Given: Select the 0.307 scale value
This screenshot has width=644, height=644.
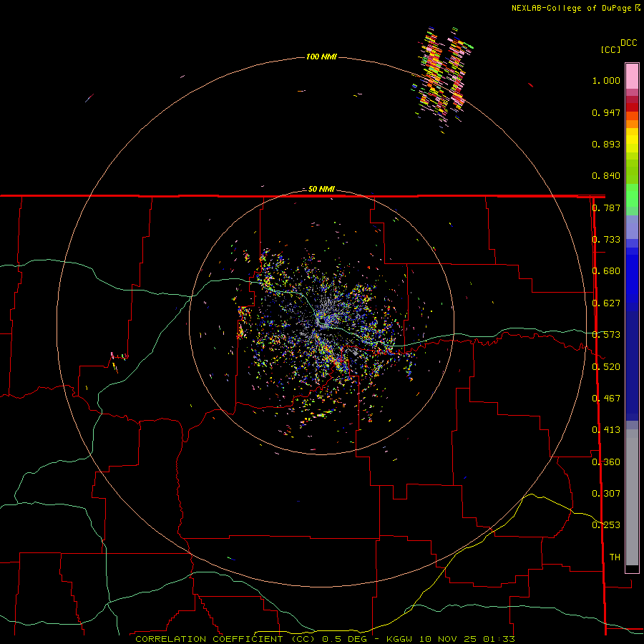Looking at the screenshot, I should point(606,494).
